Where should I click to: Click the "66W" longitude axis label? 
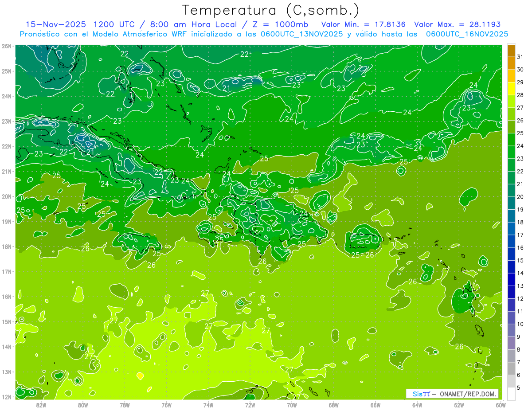point(376,405)
